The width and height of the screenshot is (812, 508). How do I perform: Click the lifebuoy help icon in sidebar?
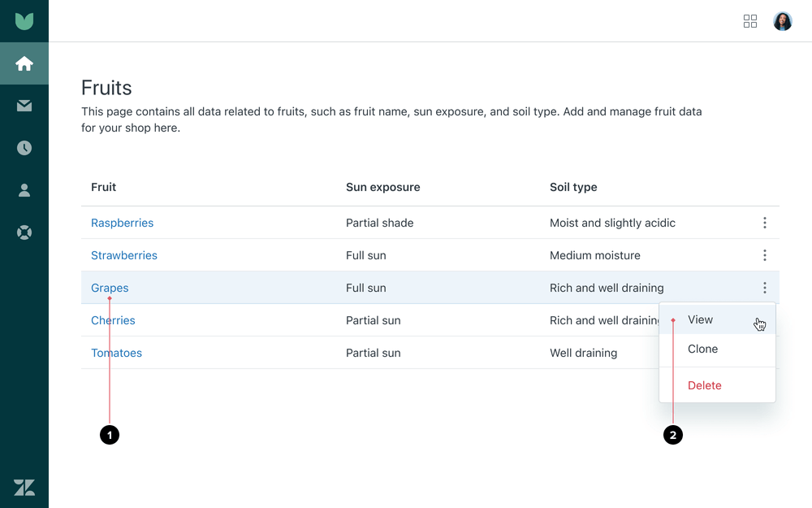point(24,232)
